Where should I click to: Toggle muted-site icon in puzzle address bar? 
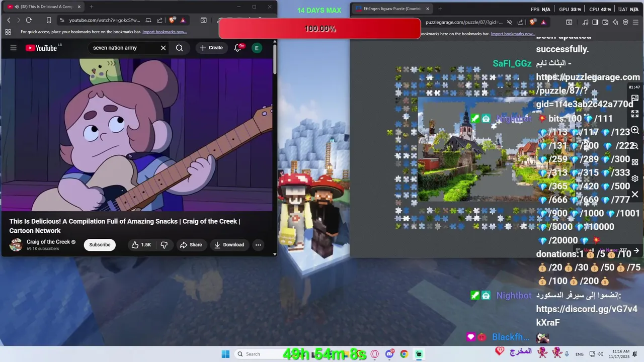point(509,22)
